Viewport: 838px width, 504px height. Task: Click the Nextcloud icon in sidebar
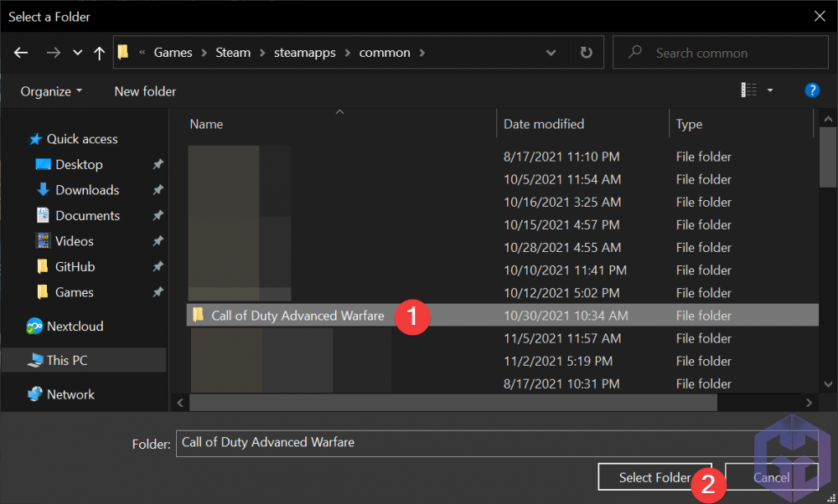pyautogui.click(x=35, y=327)
